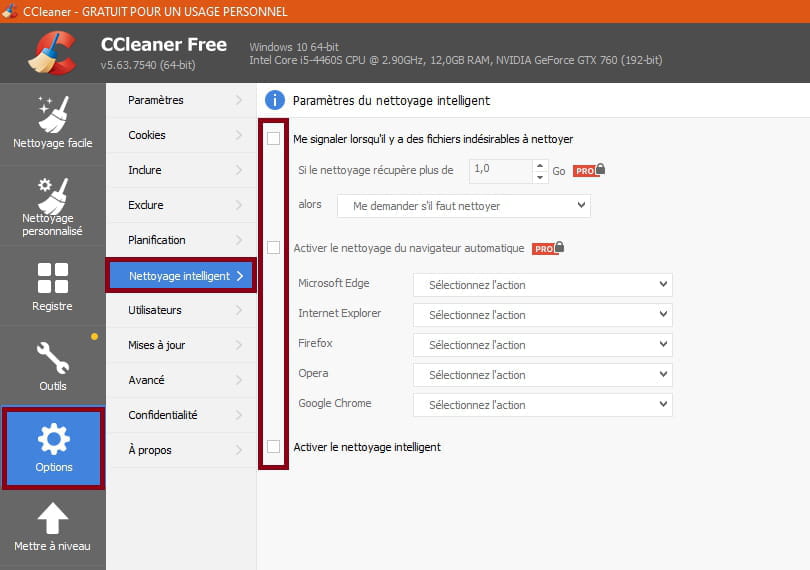This screenshot has width=810, height=570.
Task: Open the Registre grid icon
Action: click(x=53, y=278)
